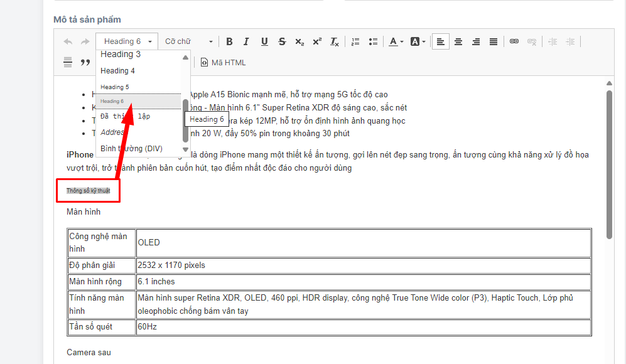This screenshot has width=626, height=364.
Task: Apply Subscript formatting
Action: [x=300, y=41]
